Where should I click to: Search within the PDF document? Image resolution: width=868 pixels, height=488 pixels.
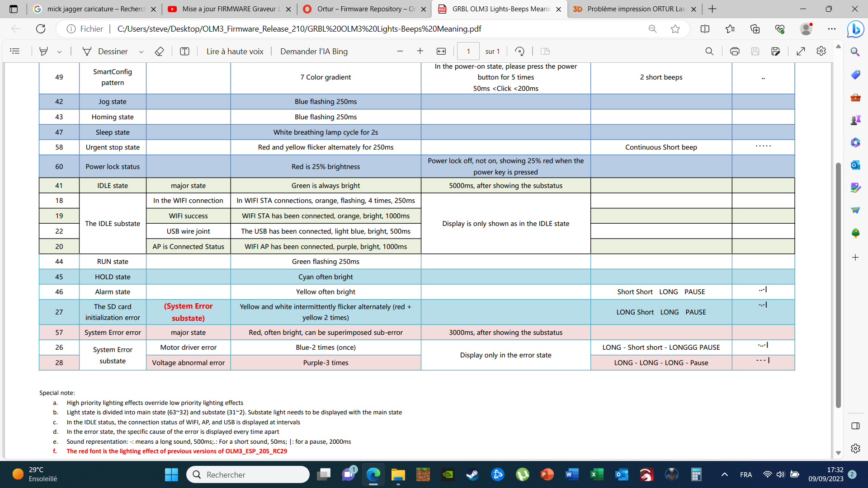point(709,51)
